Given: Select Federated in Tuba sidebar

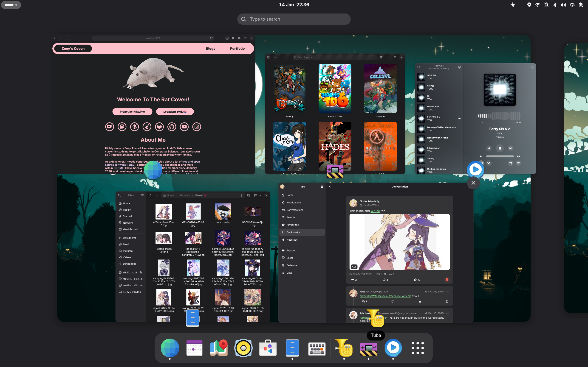Looking at the screenshot, I should pos(292,265).
